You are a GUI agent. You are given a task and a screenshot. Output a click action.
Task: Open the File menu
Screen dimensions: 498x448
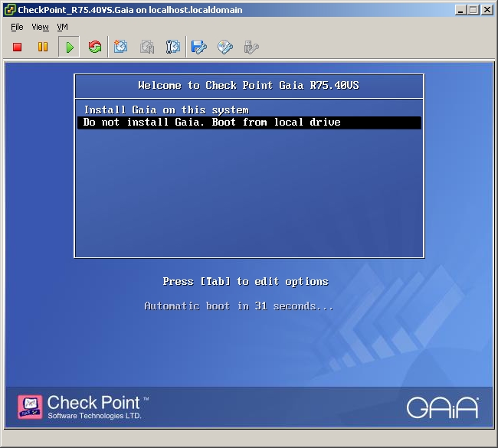(x=17, y=28)
